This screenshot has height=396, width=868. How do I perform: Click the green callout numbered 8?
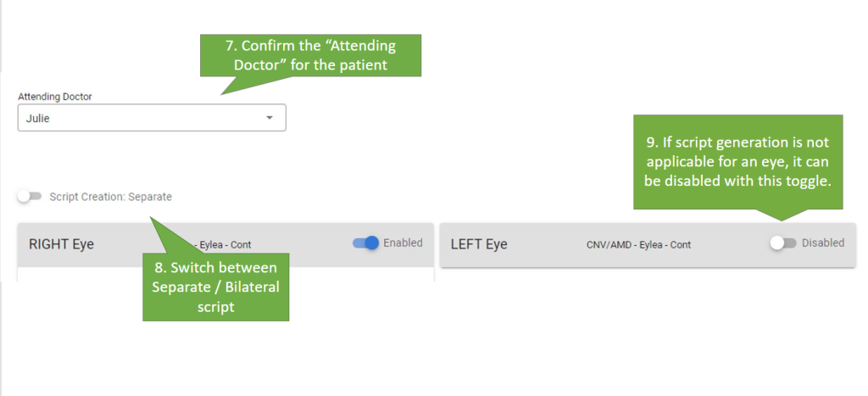pyautogui.click(x=216, y=287)
